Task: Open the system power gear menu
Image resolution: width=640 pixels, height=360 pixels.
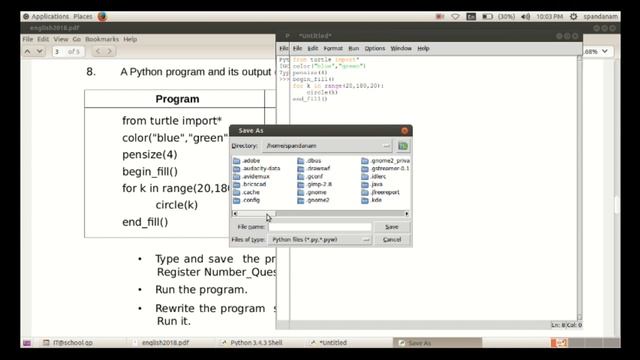Action: tap(573, 17)
